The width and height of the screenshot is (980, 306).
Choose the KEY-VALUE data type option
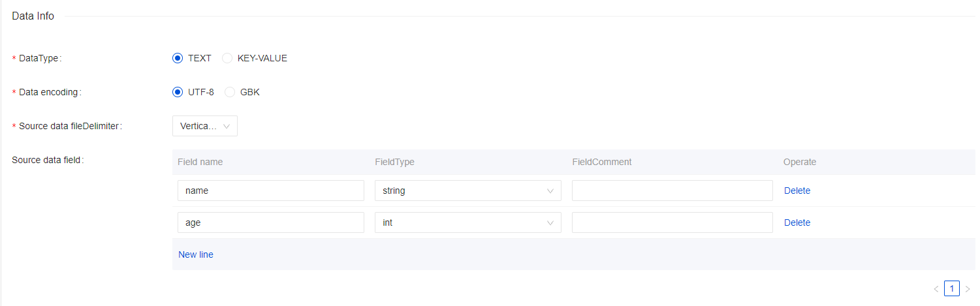click(x=227, y=58)
